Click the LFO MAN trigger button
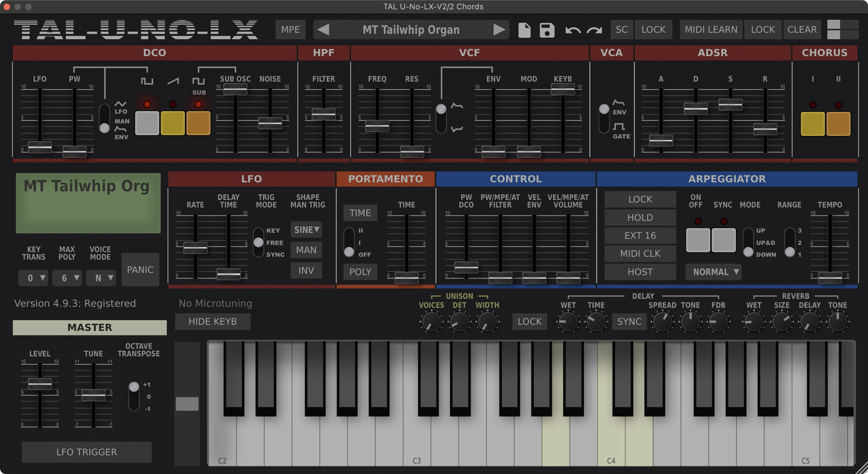This screenshot has width=868, height=474. click(x=306, y=250)
